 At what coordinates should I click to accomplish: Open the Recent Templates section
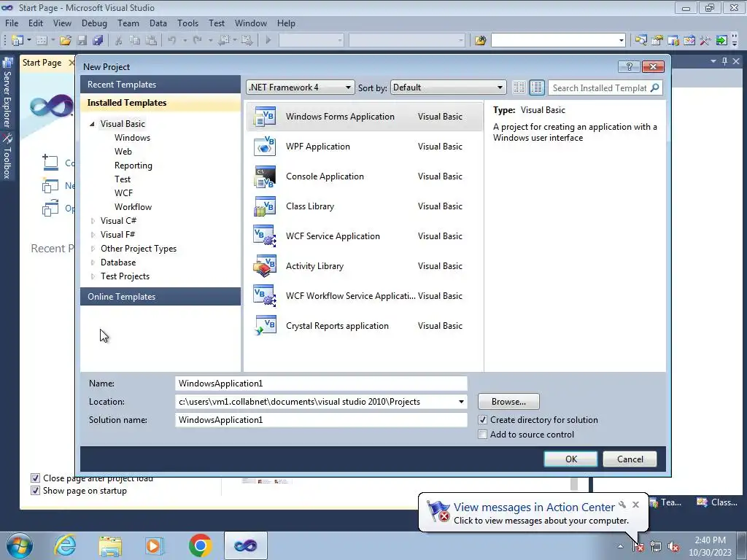click(x=160, y=85)
